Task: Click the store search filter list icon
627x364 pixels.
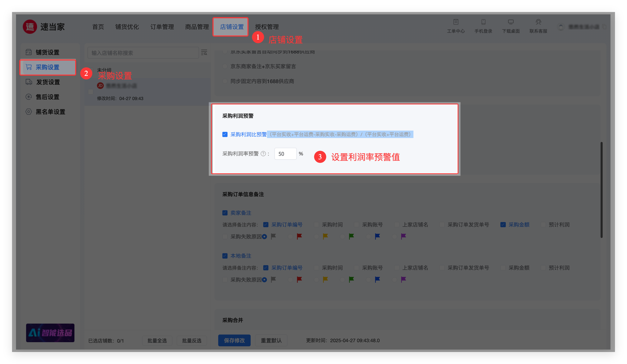Action: [204, 53]
